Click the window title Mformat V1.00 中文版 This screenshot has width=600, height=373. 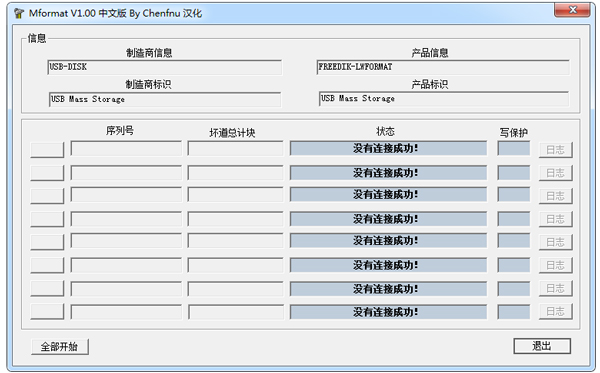coord(78,13)
